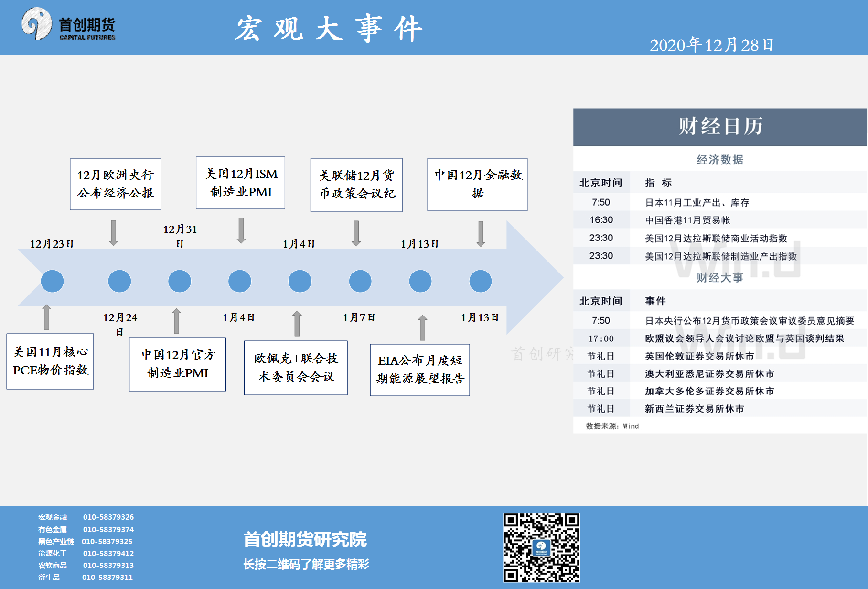Viewport: 868px width, 589px height.
Task: Select the 英国伦敦证券交易所休市 row
Action: click(x=720, y=356)
